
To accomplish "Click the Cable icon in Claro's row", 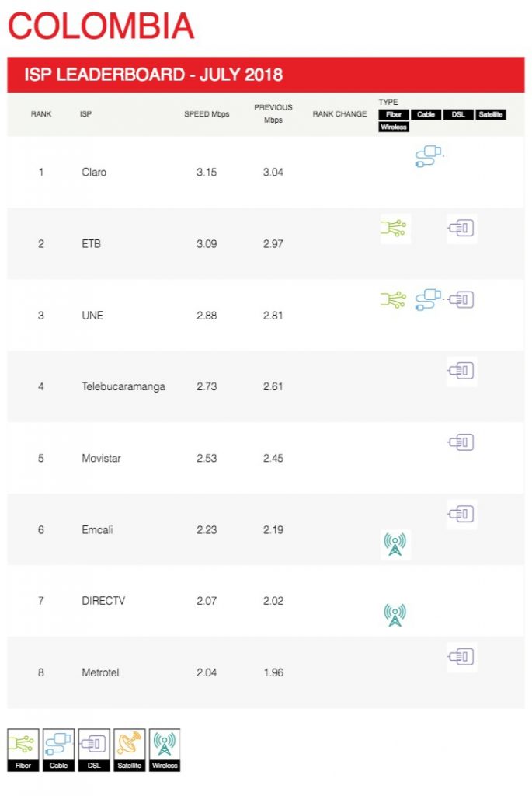I will (x=429, y=156).
